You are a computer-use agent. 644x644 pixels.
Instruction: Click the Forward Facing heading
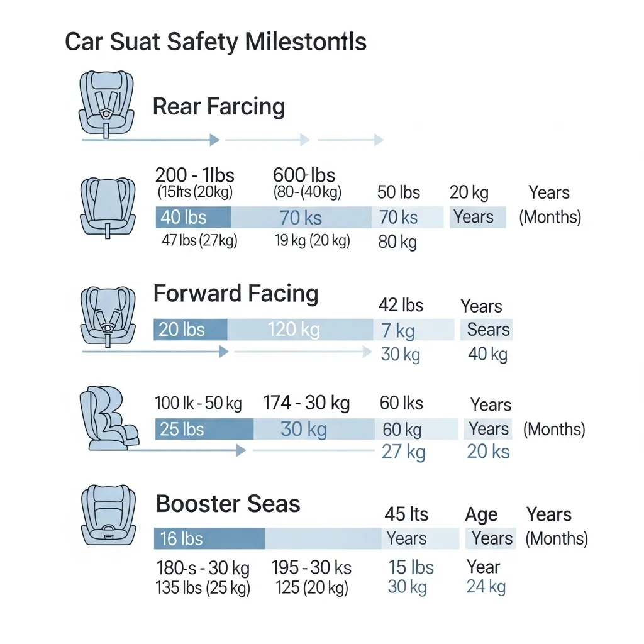pyautogui.click(x=236, y=294)
